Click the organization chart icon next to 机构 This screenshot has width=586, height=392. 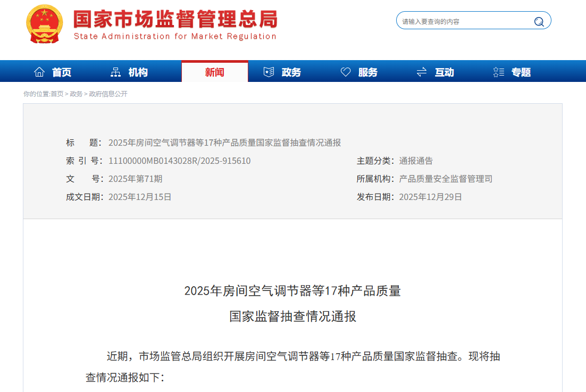tap(116, 71)
